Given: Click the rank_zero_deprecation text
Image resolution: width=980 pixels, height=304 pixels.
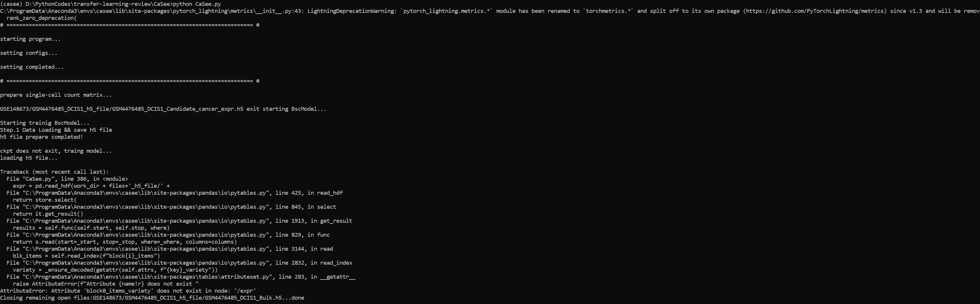Looking at the screenshot, I should click(x=40, y=18).
